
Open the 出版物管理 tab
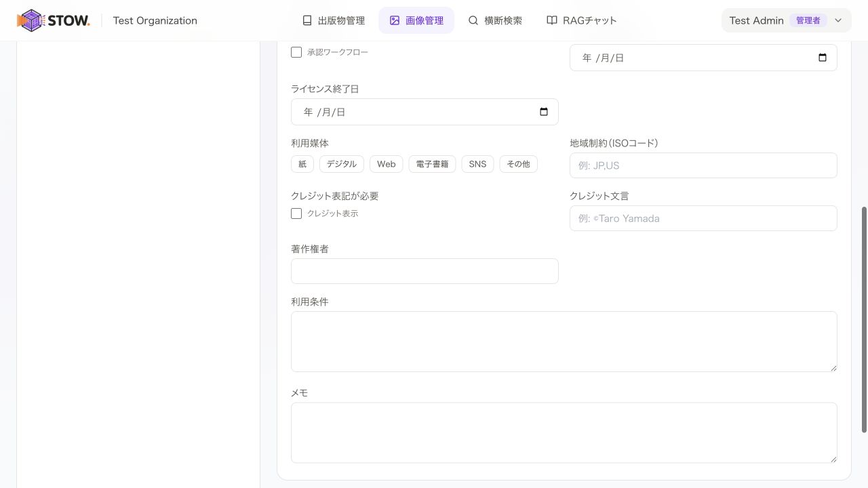point(334,20)
